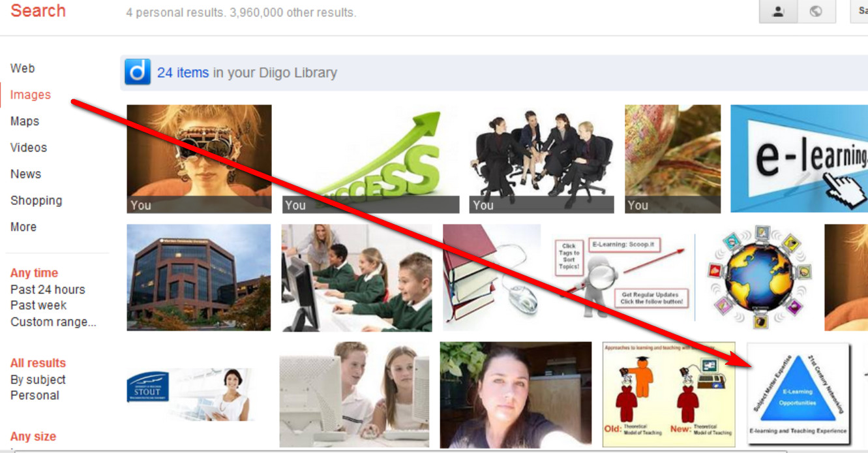Open the green Success arrow image
This screenshot has height=453, width=868.
tap(370, 159)
